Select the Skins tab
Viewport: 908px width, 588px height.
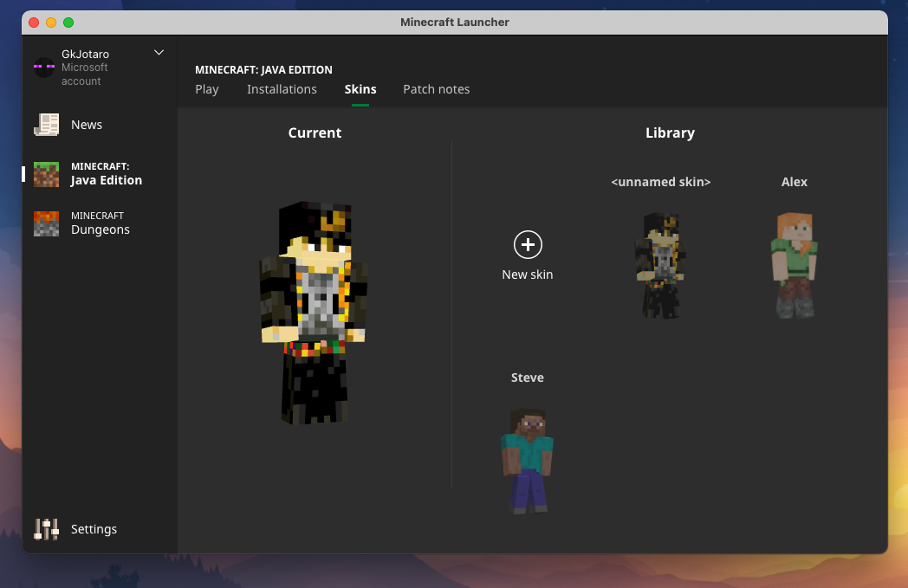click(x=360, y=89)
